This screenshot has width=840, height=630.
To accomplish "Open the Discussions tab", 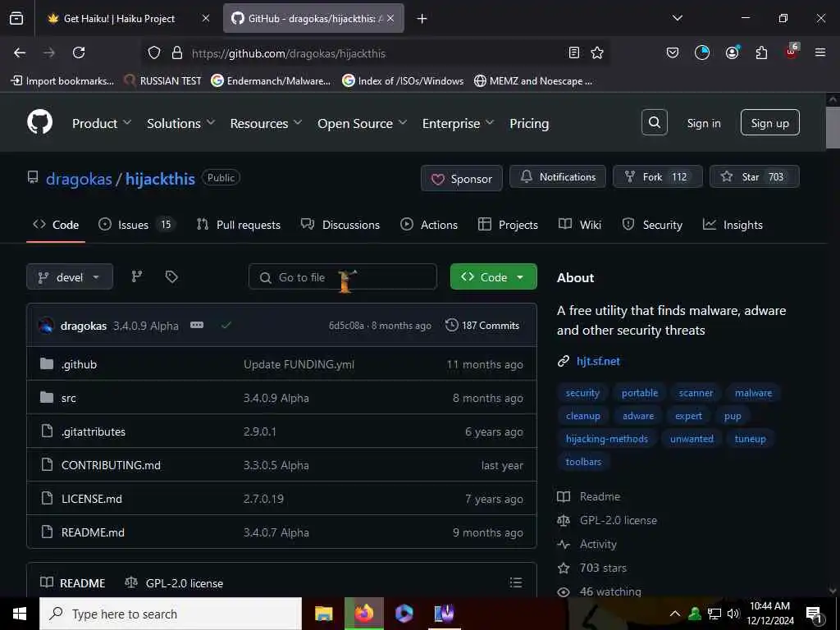I will pyautogui.click(x=340, y=225).
